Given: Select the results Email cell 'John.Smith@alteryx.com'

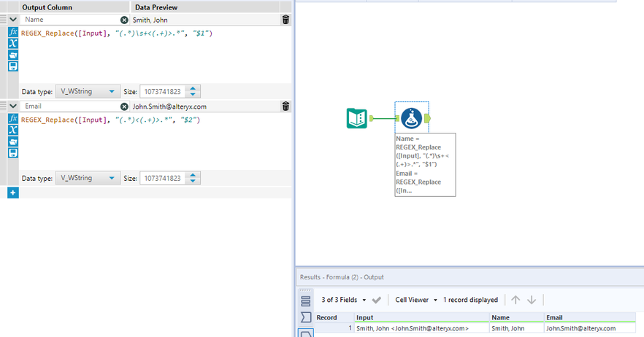Looking at the screenshot, I should coord(590,328).
